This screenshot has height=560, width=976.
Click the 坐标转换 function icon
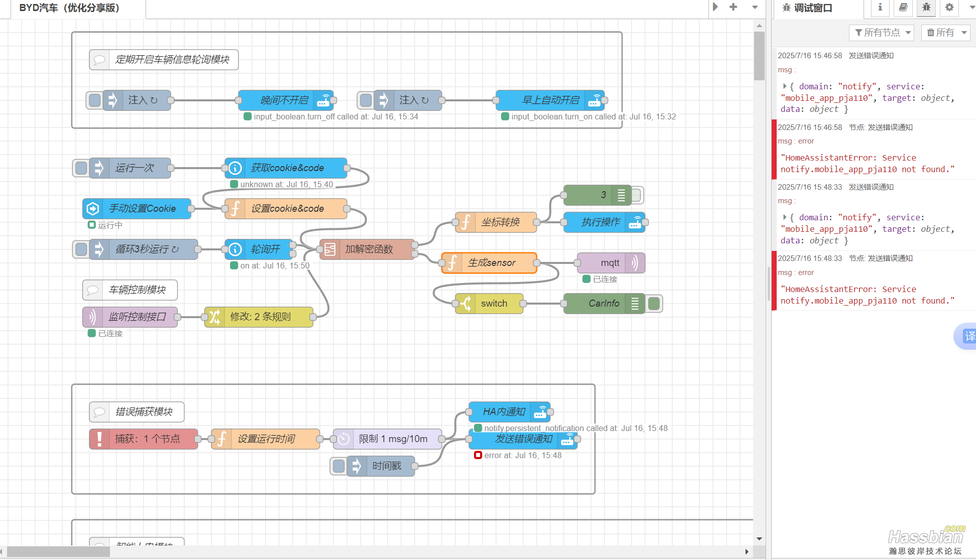click(465, 222)
